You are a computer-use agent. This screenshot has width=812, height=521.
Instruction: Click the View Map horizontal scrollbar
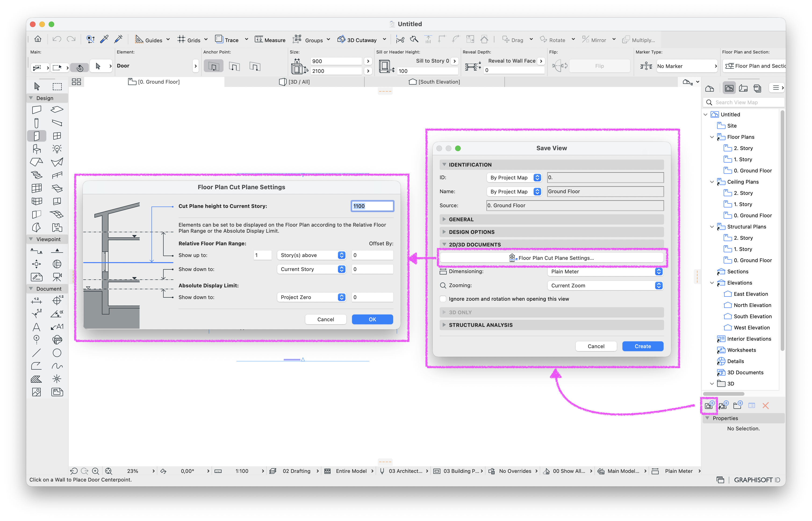point(724,394)
